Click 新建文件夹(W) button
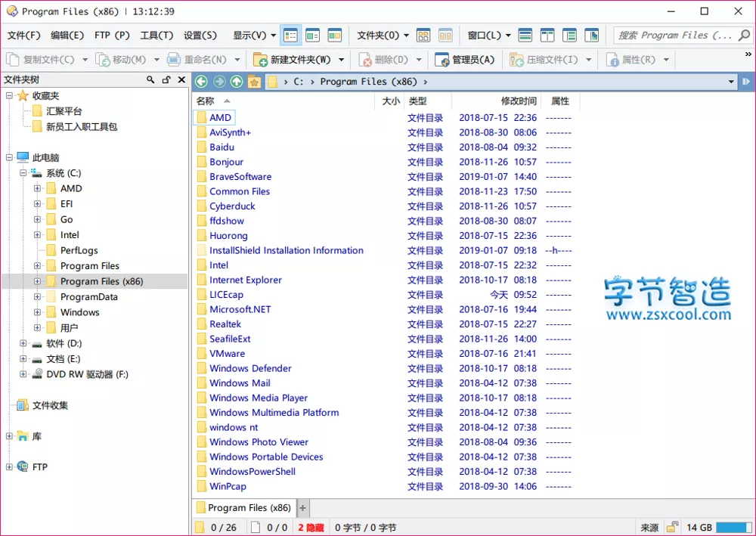The width and height of the screenshot is (756, 536). click(293, 60)
